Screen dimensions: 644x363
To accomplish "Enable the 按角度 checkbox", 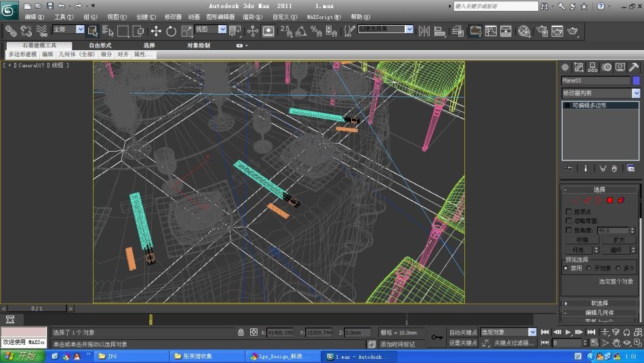I will coord(569,230).
